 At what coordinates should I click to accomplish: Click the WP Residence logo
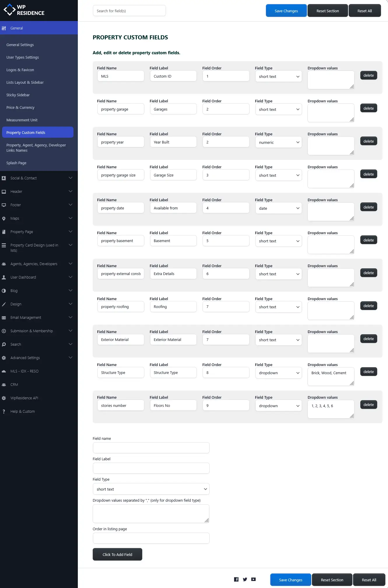tap(24, 10)
